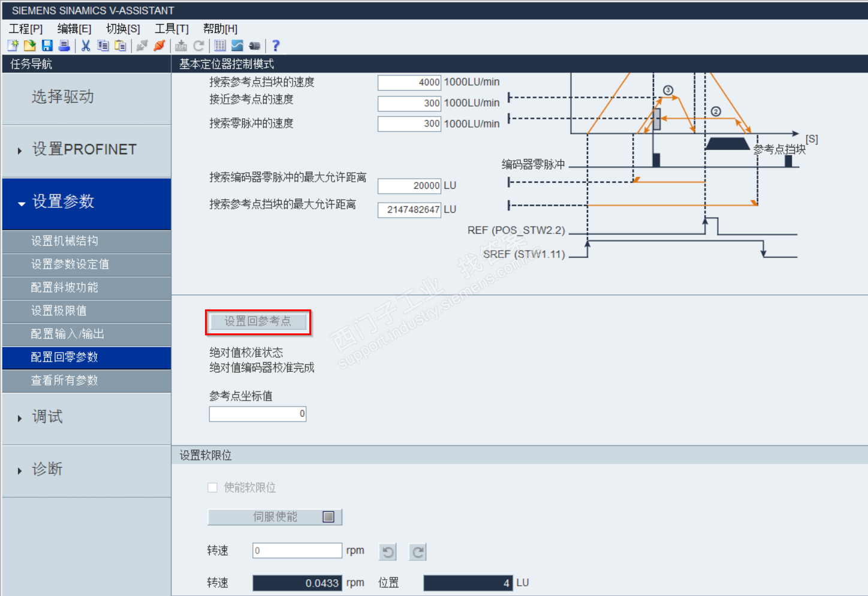Select 配置输入/输出 in the navigation

coord(86,334)
